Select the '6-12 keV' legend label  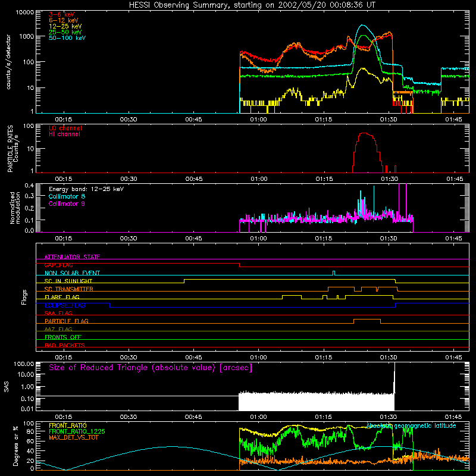coord(64,20)
